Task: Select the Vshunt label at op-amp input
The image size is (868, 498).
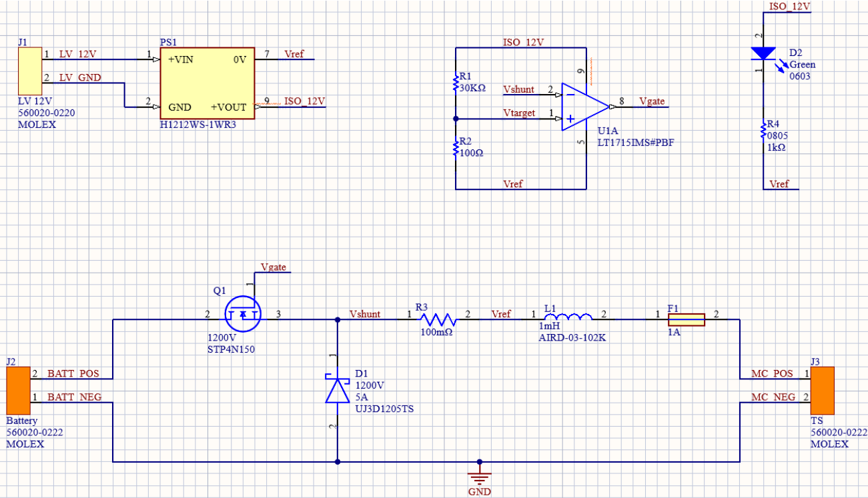Action: (518, 89)
